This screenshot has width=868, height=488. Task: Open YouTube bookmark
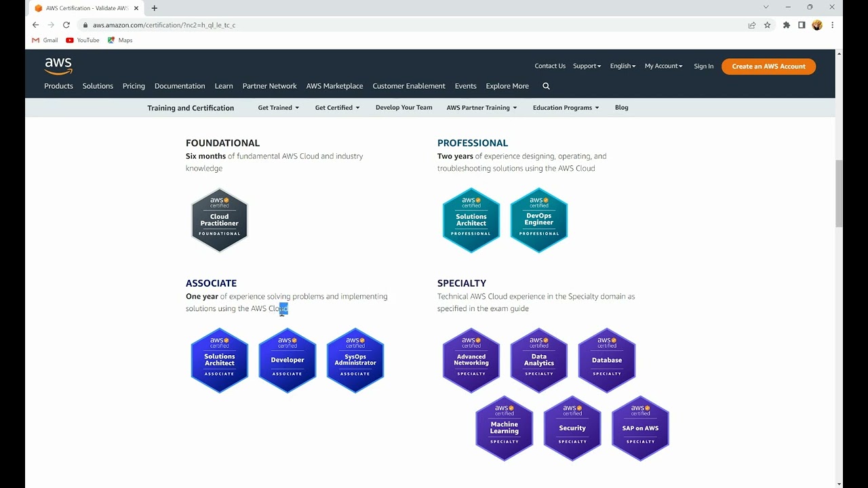point(83,40)
